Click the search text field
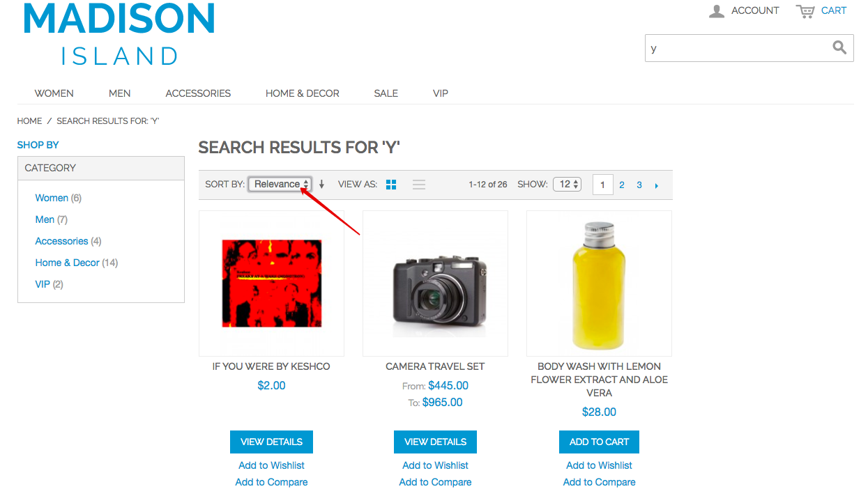 (739, 48)
